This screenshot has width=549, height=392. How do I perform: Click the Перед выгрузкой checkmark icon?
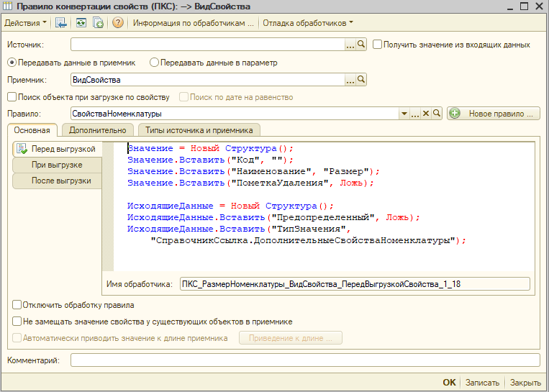click(x=22, y=149)
